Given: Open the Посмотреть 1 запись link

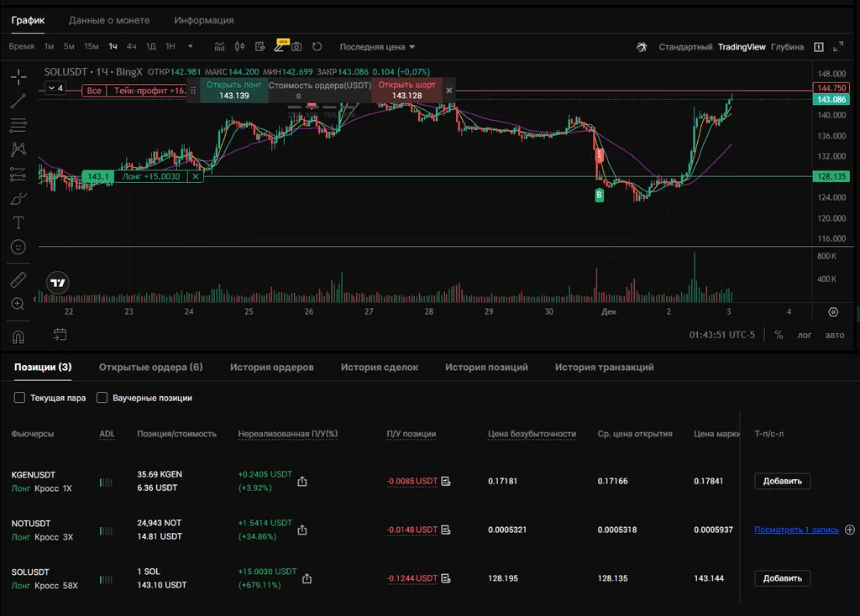Looking at the screenshot, I should tap(796, 530).
